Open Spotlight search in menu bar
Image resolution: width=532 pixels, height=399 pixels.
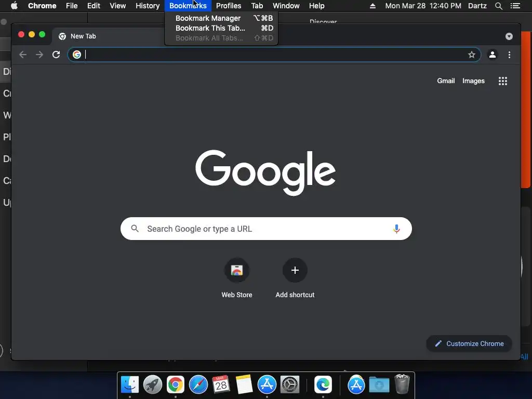498,6
